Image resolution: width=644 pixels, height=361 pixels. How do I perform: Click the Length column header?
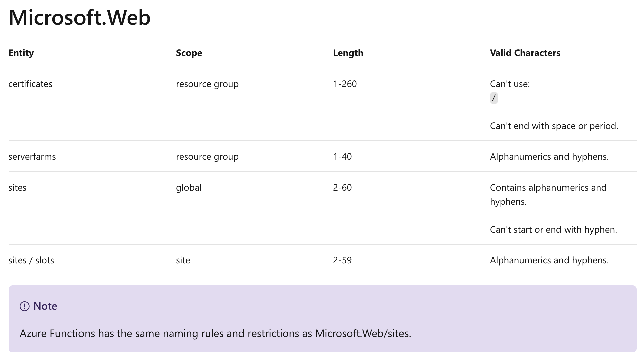point(348,53)
